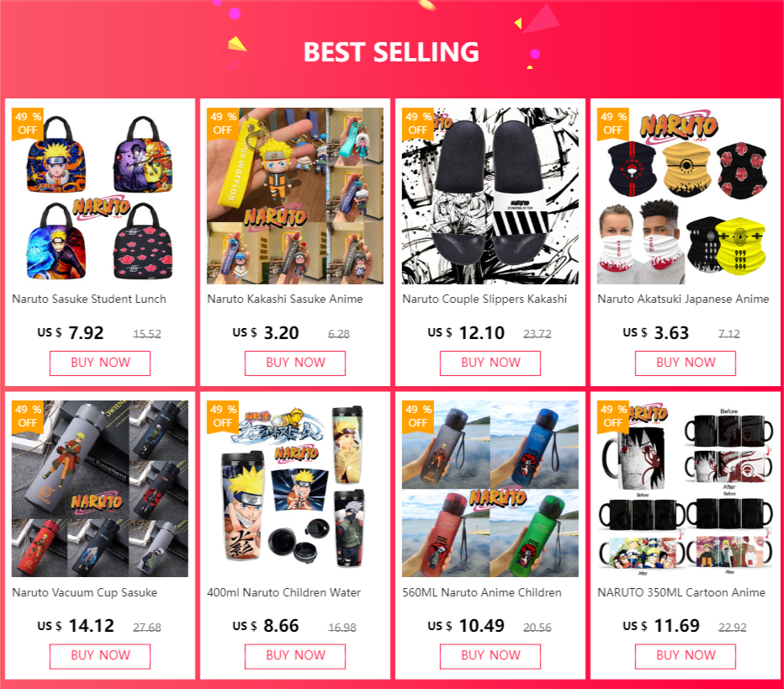Open the vacuum cup product image
This screenshot has height=689, width=784.
click(x=100, y=489)
